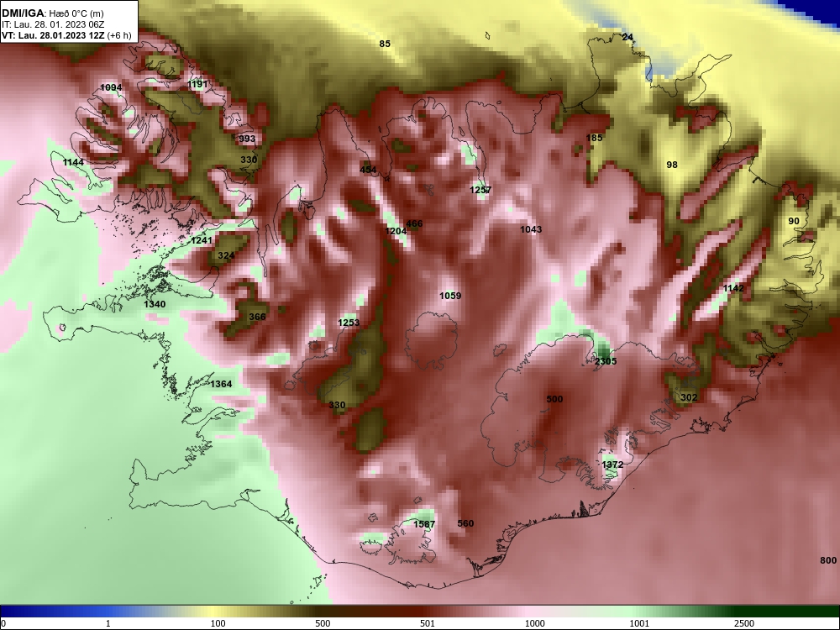Click the 1257 height label
The image size is (840, 630).
[x=480, y=190]
